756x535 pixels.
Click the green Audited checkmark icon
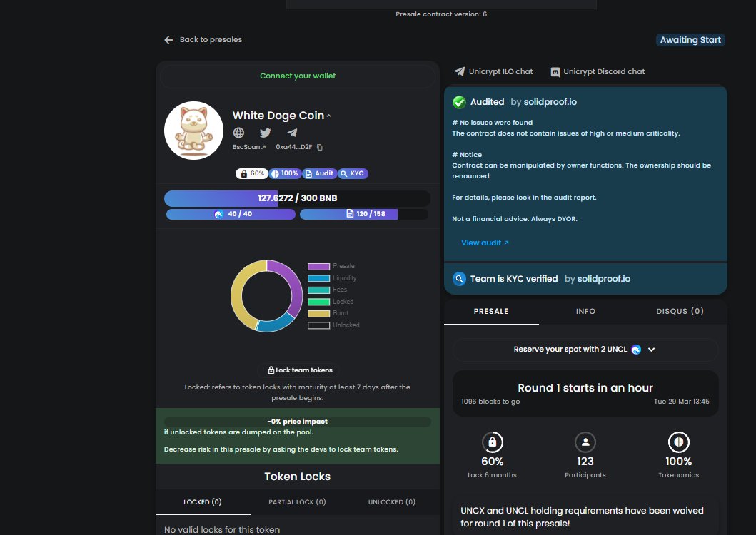pyautogui.click(x=460, y=102)
